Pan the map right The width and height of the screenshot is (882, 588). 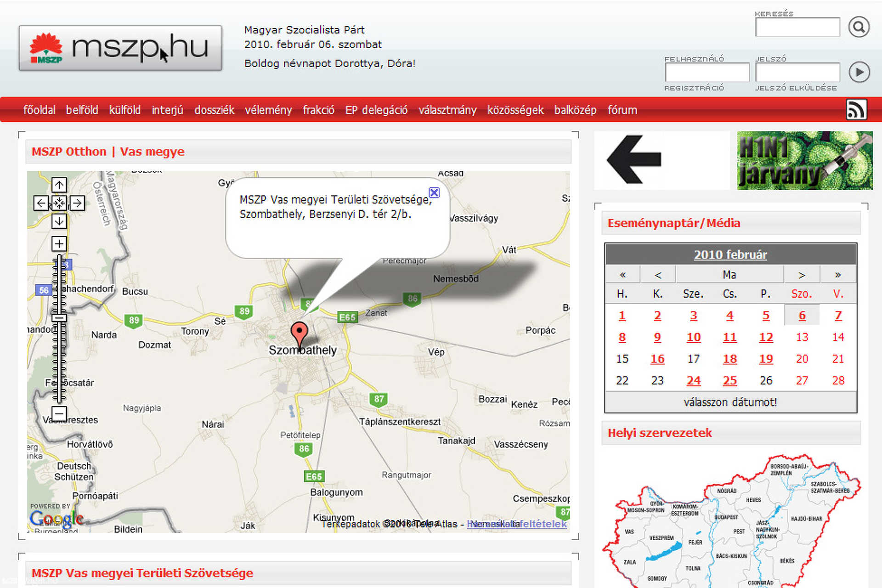[x=77, y=203]
